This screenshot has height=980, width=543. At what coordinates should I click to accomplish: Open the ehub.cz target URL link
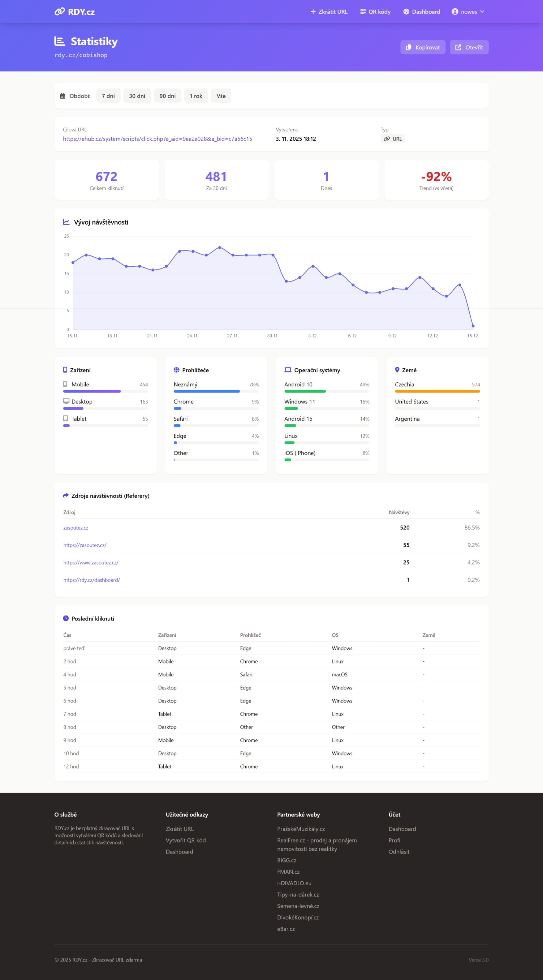pyautogui.click(x=157, y=139)
